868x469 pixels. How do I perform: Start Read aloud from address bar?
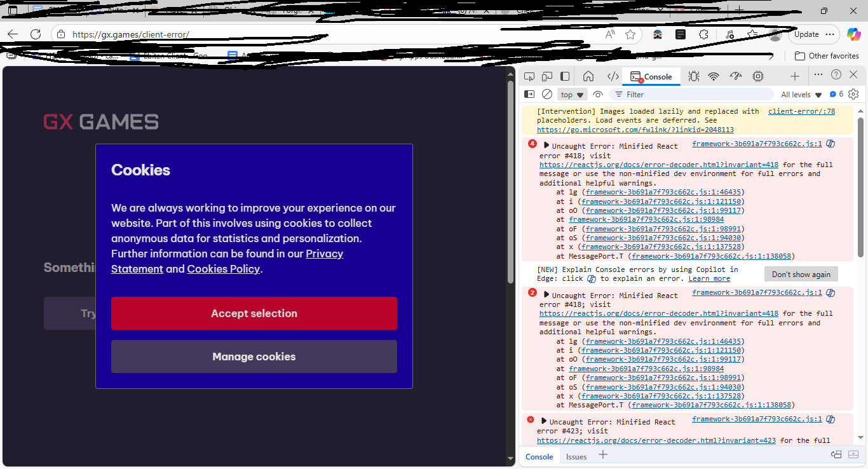coord(610,34)
